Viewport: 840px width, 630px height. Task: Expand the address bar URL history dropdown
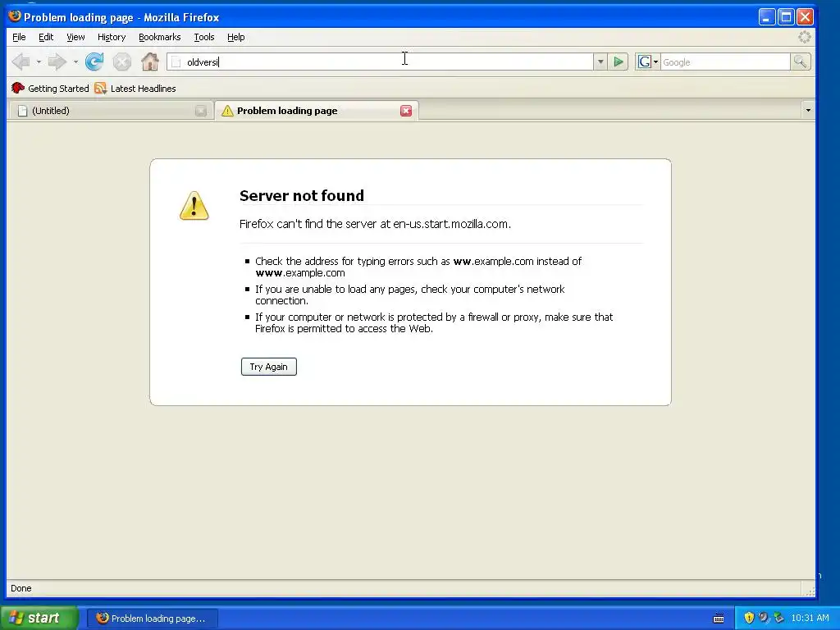600,62
